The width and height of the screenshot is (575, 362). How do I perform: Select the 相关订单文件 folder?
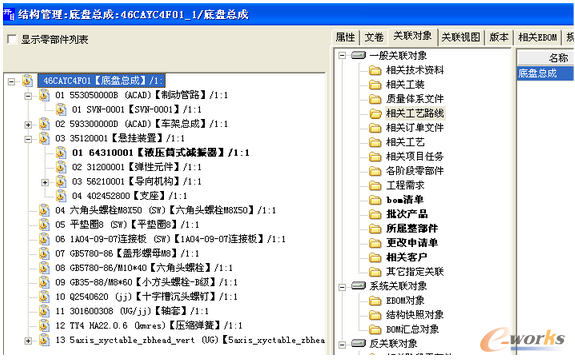pyautogui.click(x=415, y=128)
